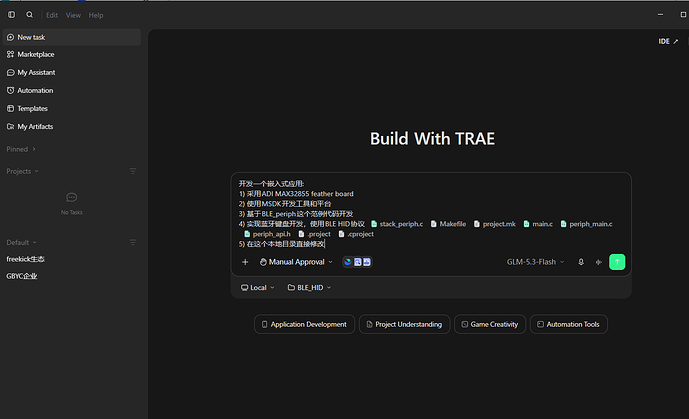Screen dimensions: 689x419
Task: Maximize the TRAE window
Action: [683, 14]
